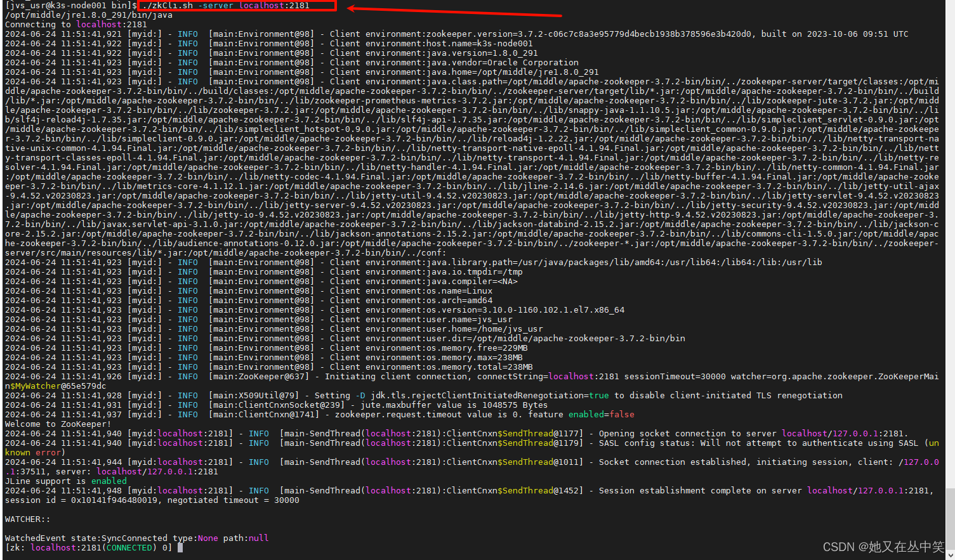Click the 'os.name=Linux' entry
Viewport: 955px width, 560px height.
click(459, 290)
